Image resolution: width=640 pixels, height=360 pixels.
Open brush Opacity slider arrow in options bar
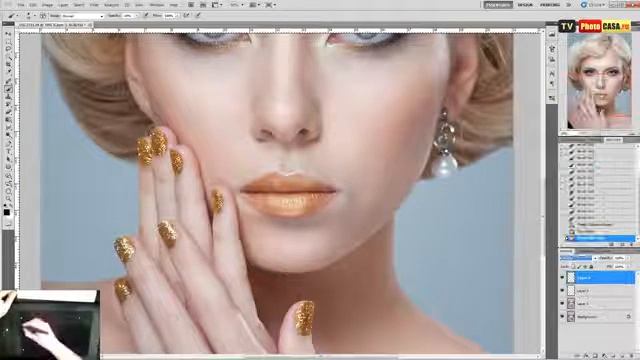pyautogui.click(x=136, y=16)
